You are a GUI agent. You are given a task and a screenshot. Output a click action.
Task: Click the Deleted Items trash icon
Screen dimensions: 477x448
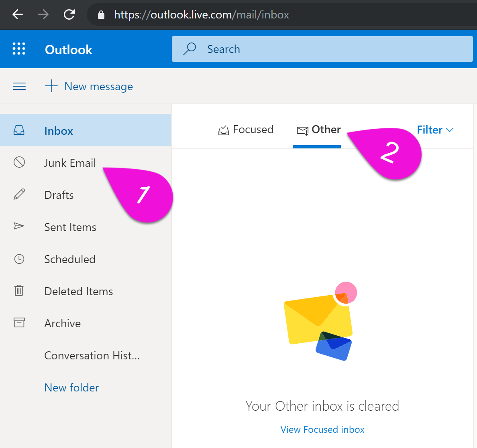pyautogui.click(x=19, y=290)
